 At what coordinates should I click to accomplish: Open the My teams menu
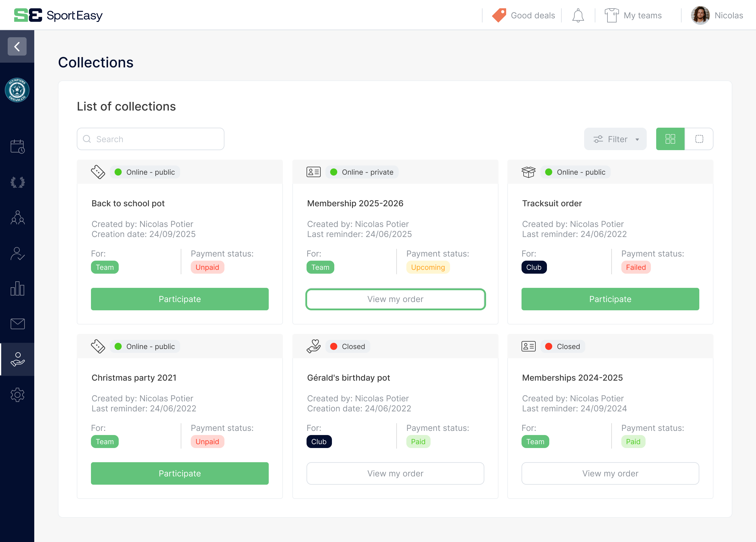coord(633,15)
